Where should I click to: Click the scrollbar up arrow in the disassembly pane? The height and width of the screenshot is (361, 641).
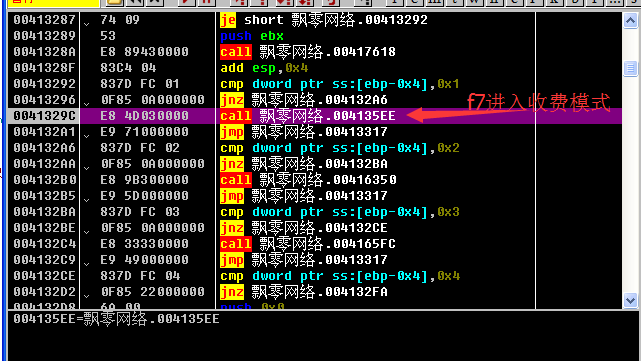coord(630,20)
